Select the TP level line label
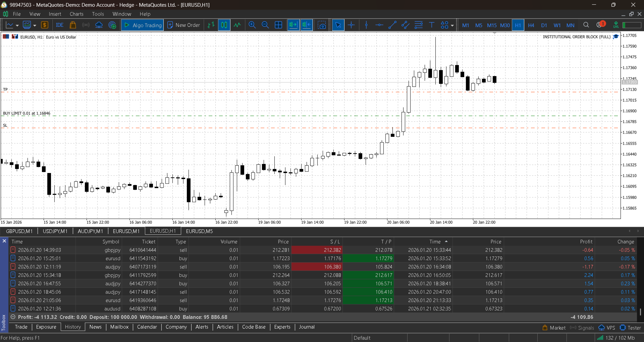 click(x=5, y=90)
